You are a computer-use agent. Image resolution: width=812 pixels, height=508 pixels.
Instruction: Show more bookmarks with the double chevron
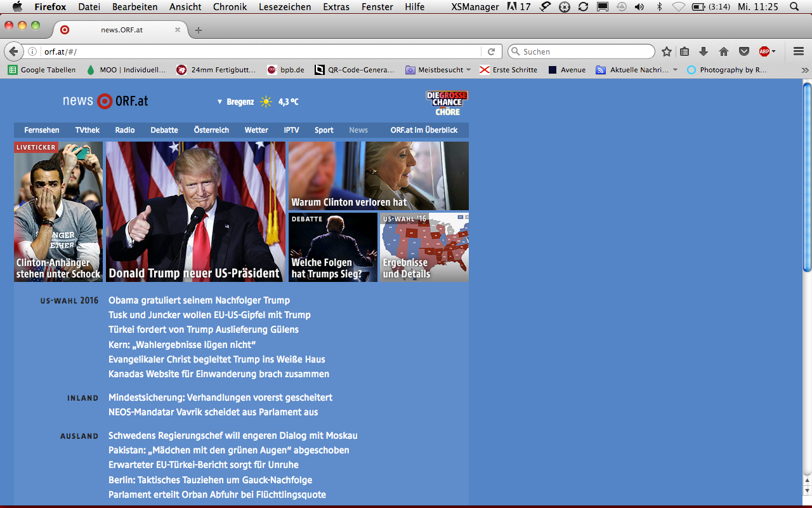pos(805,70)
